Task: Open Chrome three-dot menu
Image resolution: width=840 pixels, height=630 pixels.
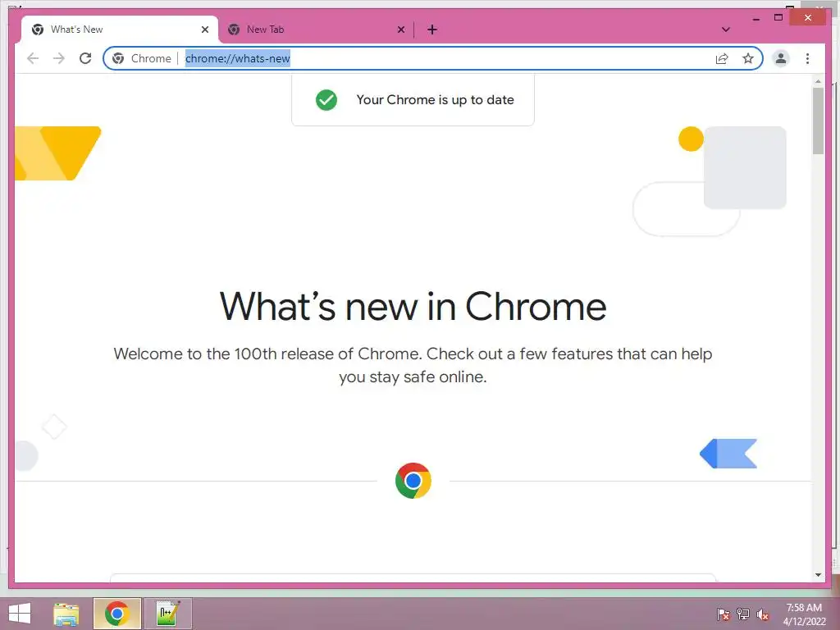Action: (x=807, y=58)
